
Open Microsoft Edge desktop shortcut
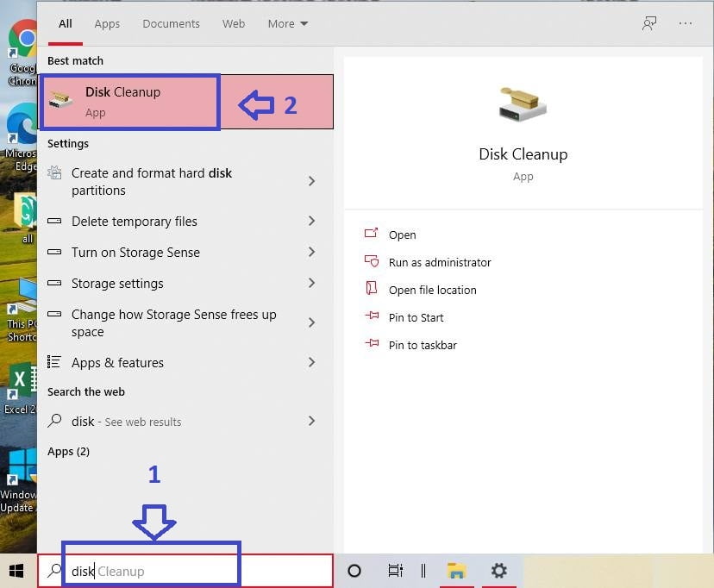(x=21, y=137)
